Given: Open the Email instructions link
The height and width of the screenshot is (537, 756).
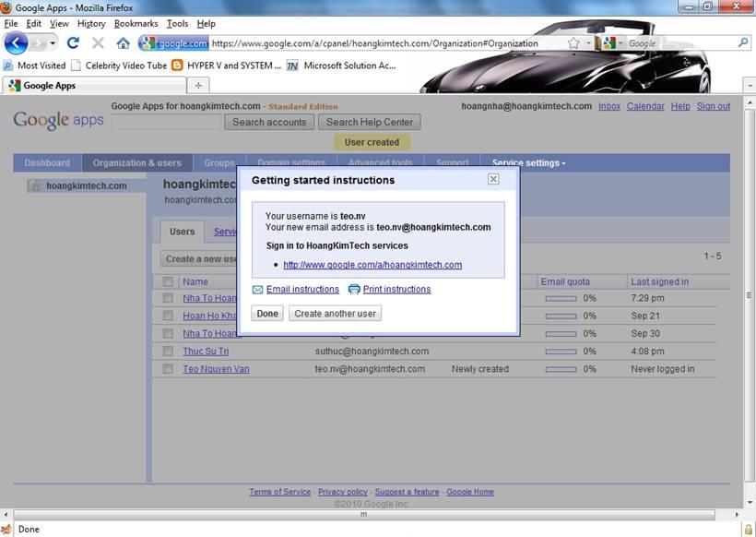Looking at the screenshot, I should click(x=302, y=289).
